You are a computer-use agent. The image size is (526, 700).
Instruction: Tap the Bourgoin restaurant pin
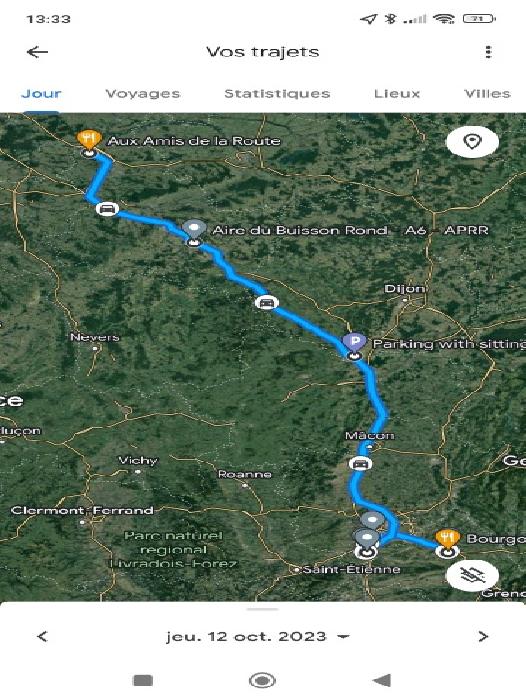tap(447, 538)
